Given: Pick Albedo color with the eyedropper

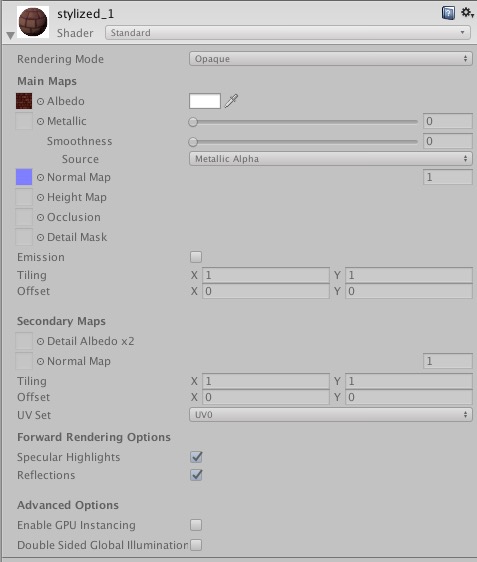Looking at the screenshot, I should coord(231,101).
